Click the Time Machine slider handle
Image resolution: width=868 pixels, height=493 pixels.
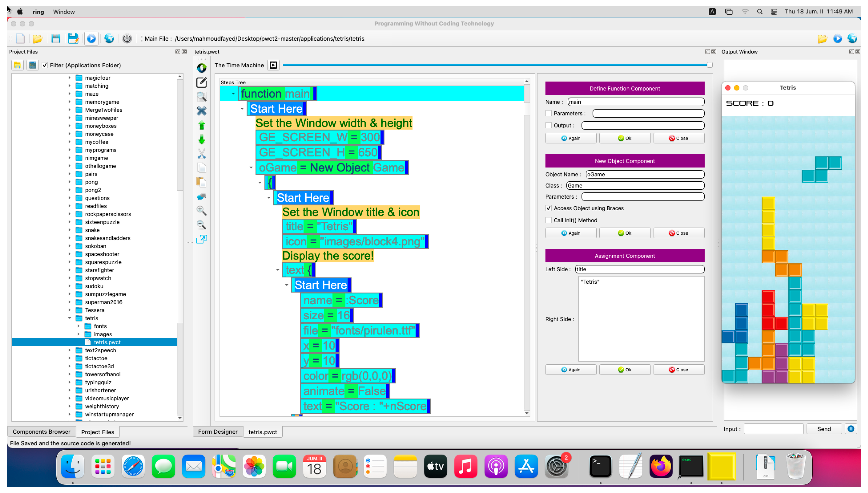(710, 65)
